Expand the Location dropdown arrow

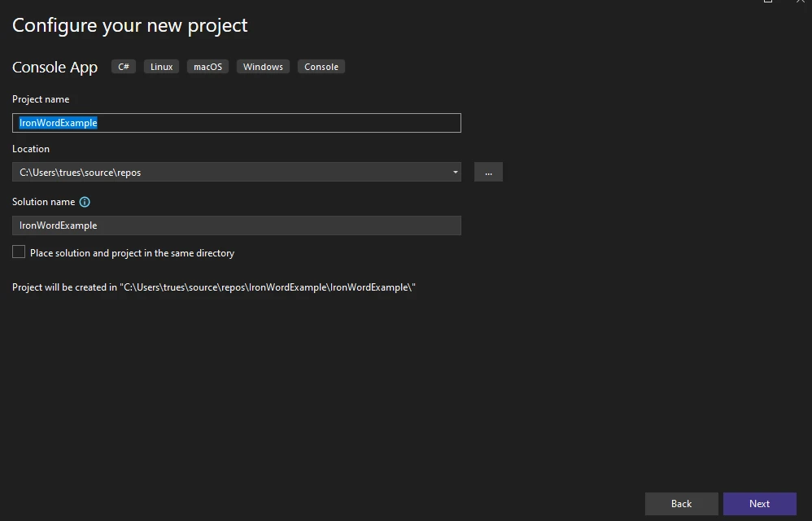455,172
